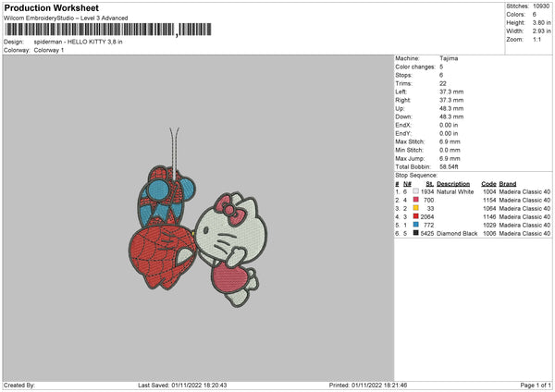Image resolution: width=555 pixels, height=392 pixels.
Task: Click the Width value 2.93 in
Action: click(x=541, y=31)
